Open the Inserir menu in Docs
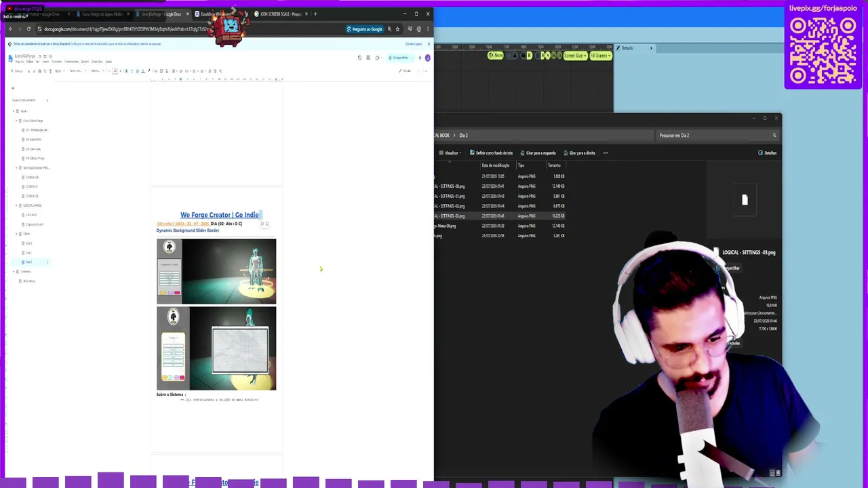The image size is (868, 488). [45, 62]
